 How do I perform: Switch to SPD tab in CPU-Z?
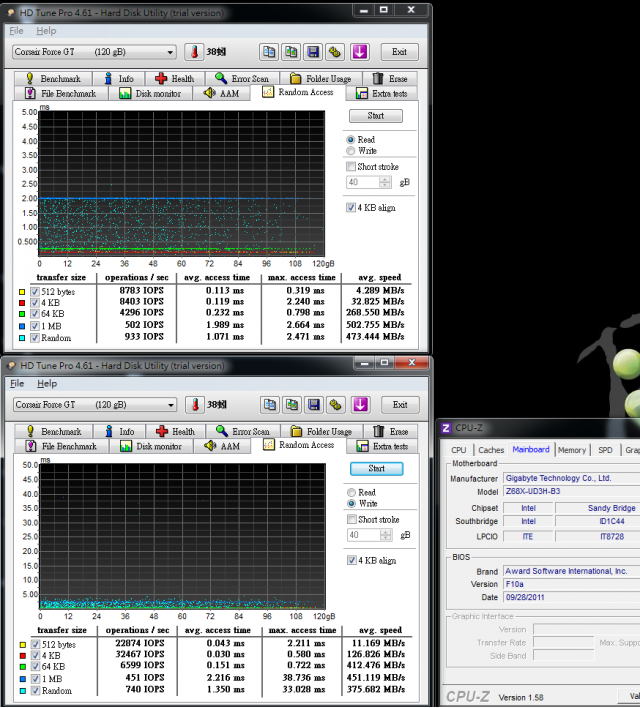[605, 450]
